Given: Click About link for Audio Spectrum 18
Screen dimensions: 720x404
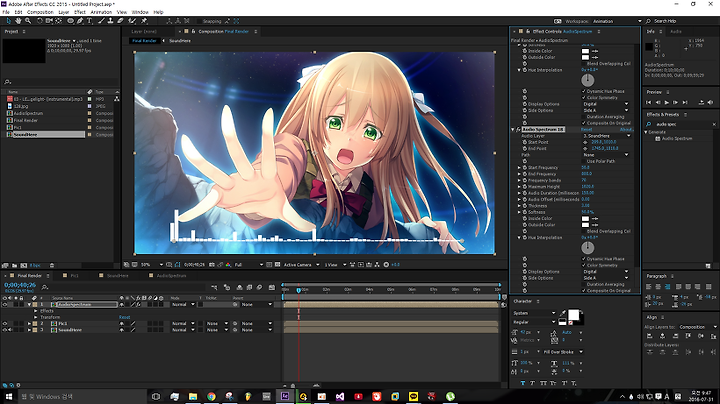Looking at the screenshot, I should pos(626,130).
